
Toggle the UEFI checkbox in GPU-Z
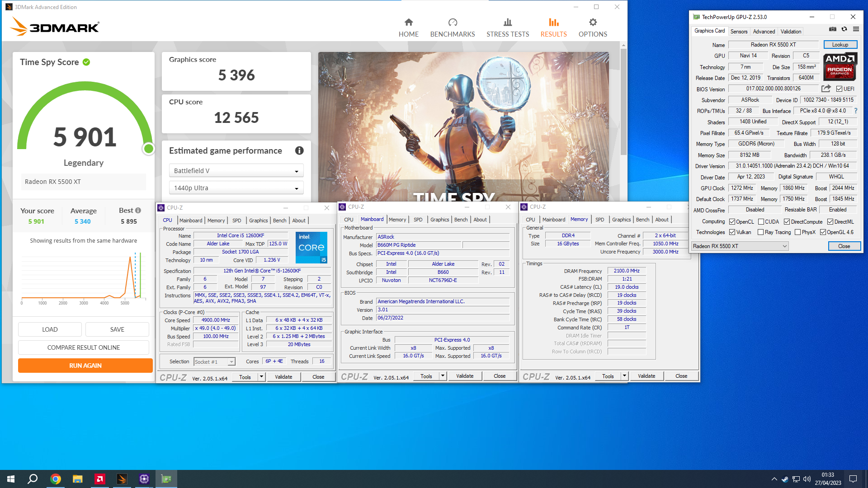(839, 89)
